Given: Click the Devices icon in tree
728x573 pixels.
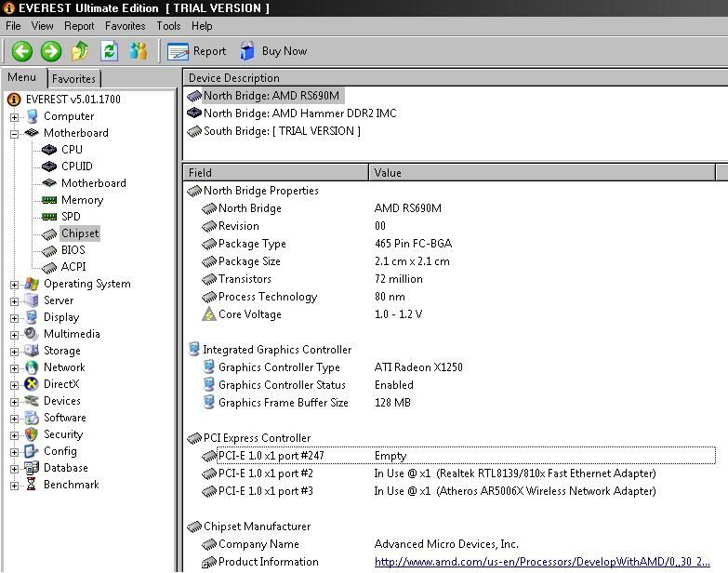Looking at the screenshot, I should point(32,401).
